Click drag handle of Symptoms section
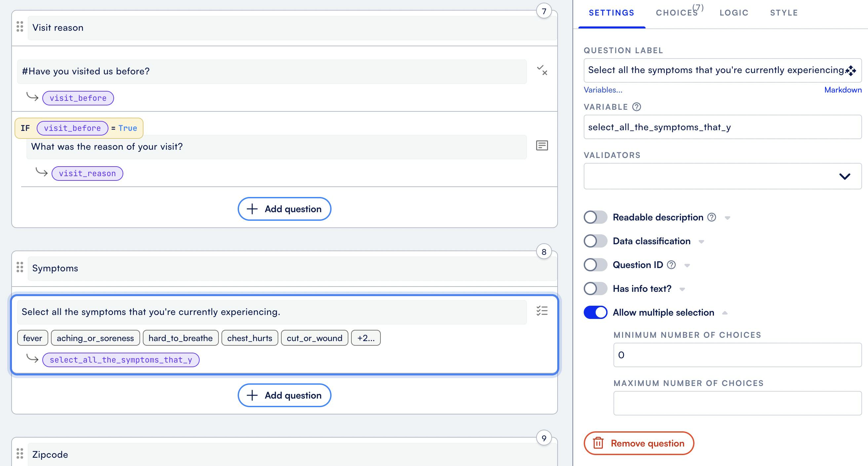 20,267
